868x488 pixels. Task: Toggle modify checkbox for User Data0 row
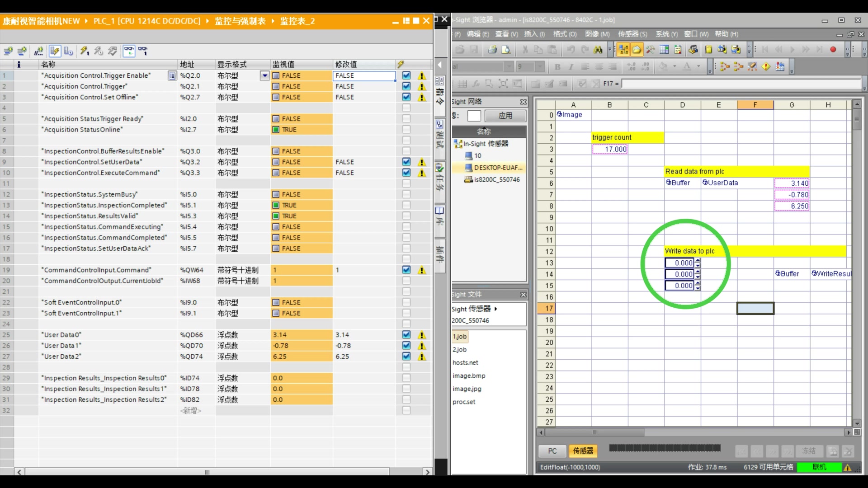[406, 335]
